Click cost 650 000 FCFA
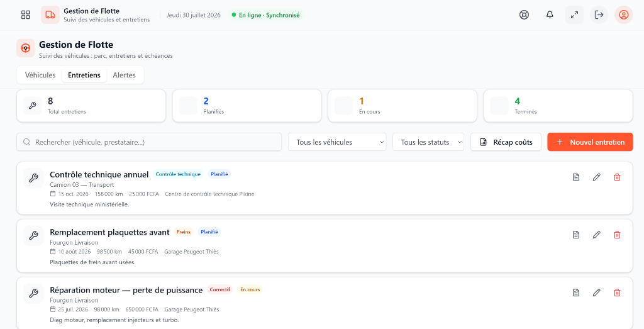The width and height of the screenshot is (644, 329). [142, 309]
